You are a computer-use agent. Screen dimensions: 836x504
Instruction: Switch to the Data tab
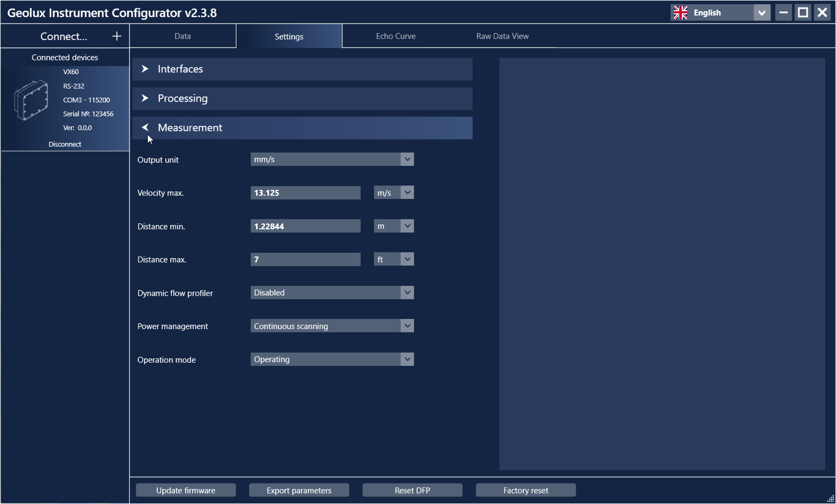coord(182,36)
